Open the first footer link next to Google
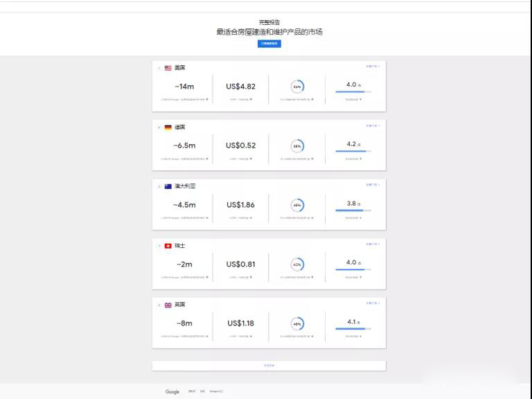532x399 pixels. [x=192, y=392]
